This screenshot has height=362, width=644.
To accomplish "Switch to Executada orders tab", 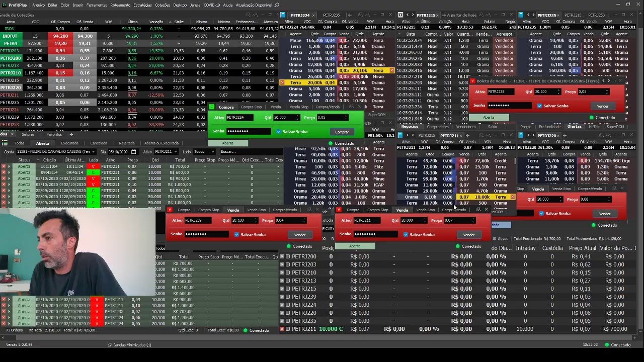I will 69,143.
